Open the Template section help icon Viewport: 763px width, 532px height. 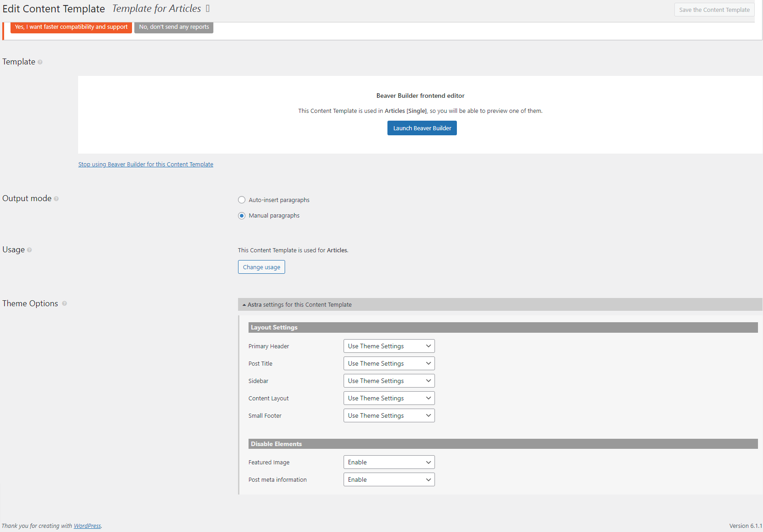pos(40,62)
